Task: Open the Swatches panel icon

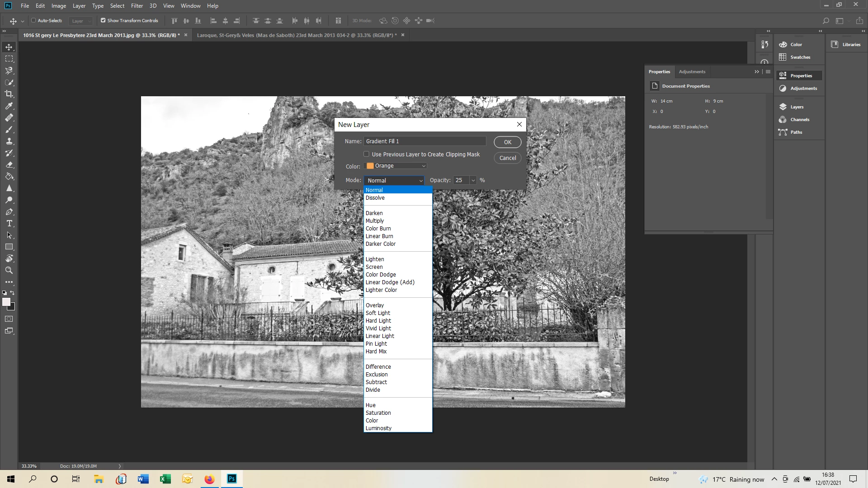Action: [x=783, y=57]
